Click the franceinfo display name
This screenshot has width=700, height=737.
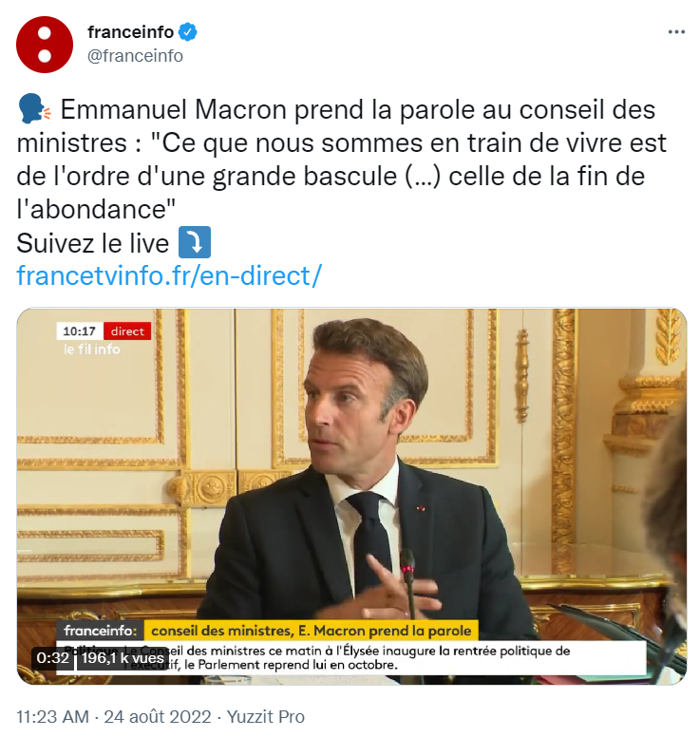130,32
